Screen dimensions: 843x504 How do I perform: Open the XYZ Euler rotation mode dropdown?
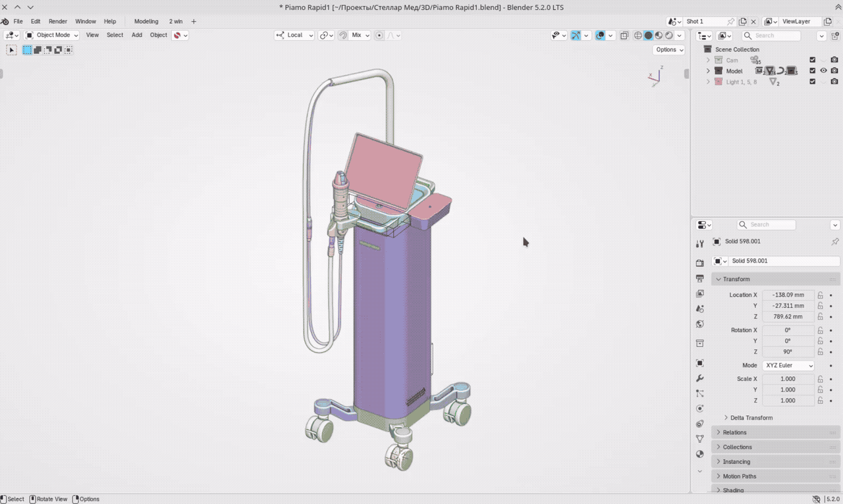(788, 365)
